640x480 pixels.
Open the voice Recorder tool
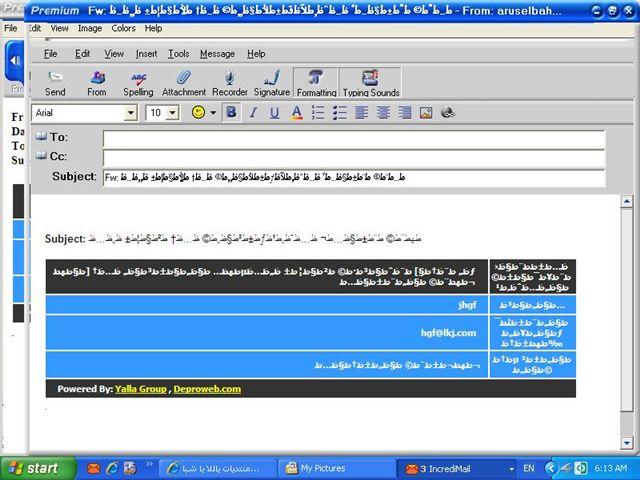[230, 83]
